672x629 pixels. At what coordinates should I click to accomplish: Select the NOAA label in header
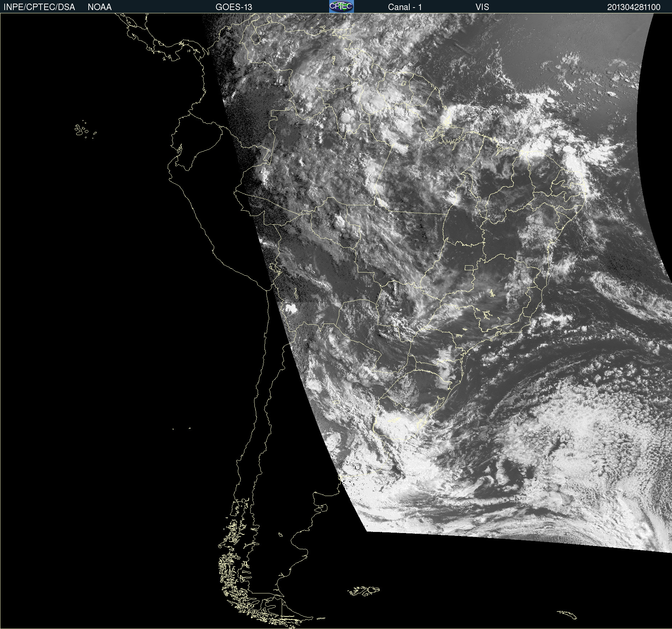point(100,7)
